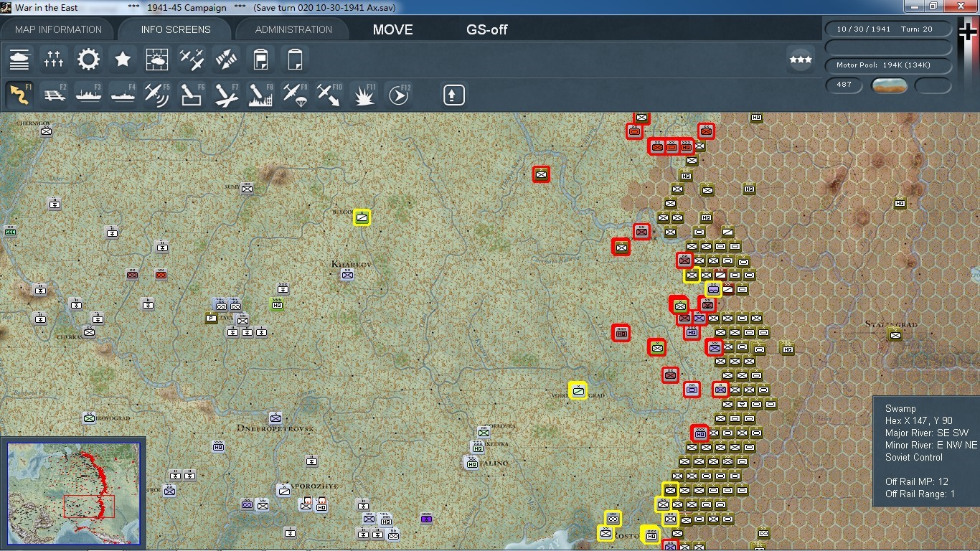Open the ADMINISTRATION tab
980x551 pixels.
click(293, 29)
